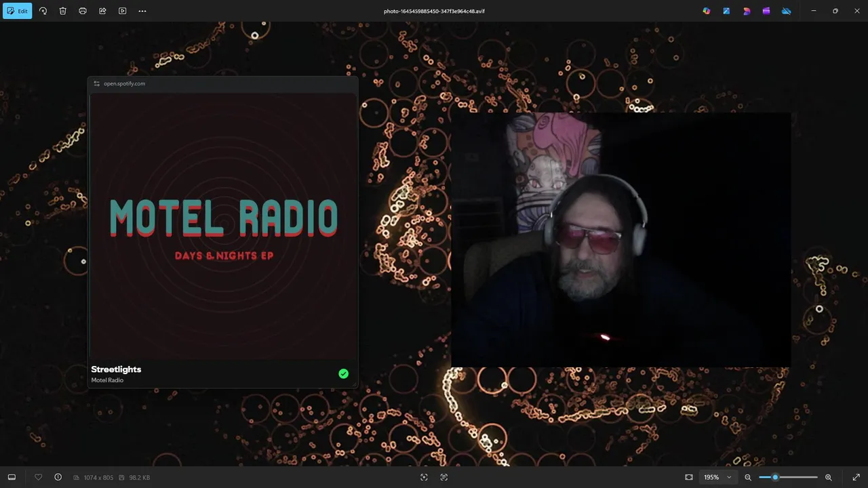Enter full screen view
868x488 pixels.
856,477
